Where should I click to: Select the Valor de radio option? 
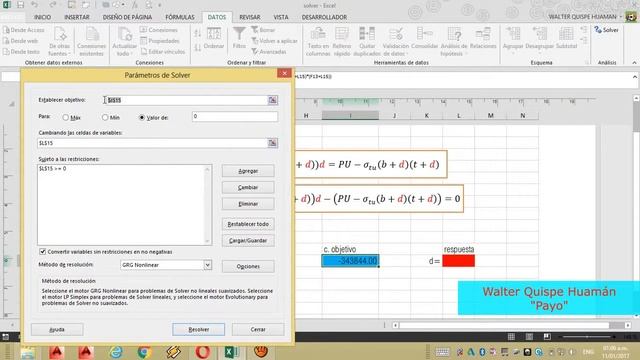(x=142, y=118)
